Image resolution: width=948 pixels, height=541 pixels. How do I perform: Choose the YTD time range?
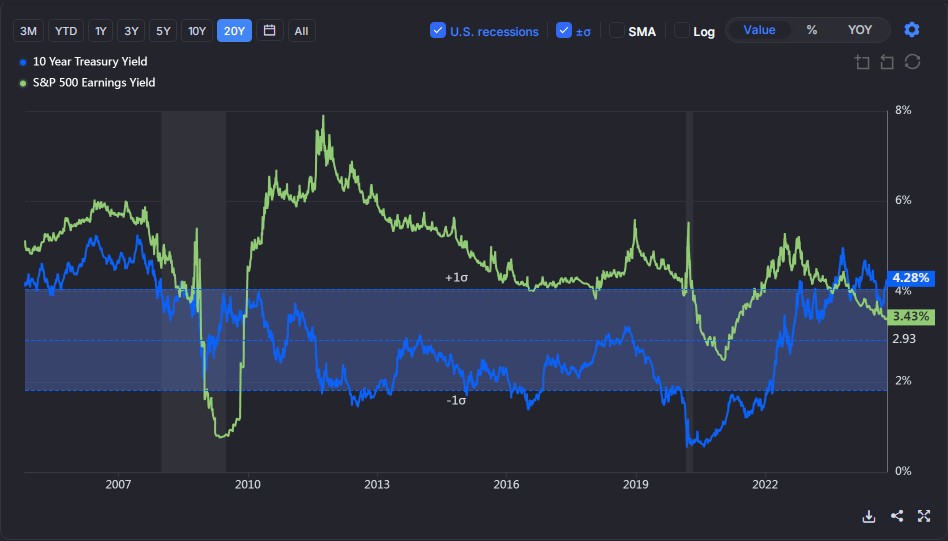pos(66,31)
